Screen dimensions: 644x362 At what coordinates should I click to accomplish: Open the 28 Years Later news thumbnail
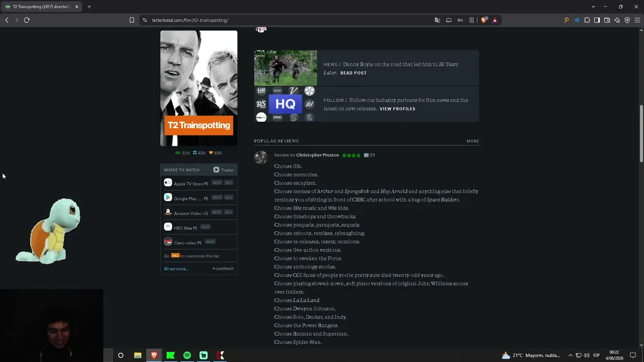pos(285,68)
